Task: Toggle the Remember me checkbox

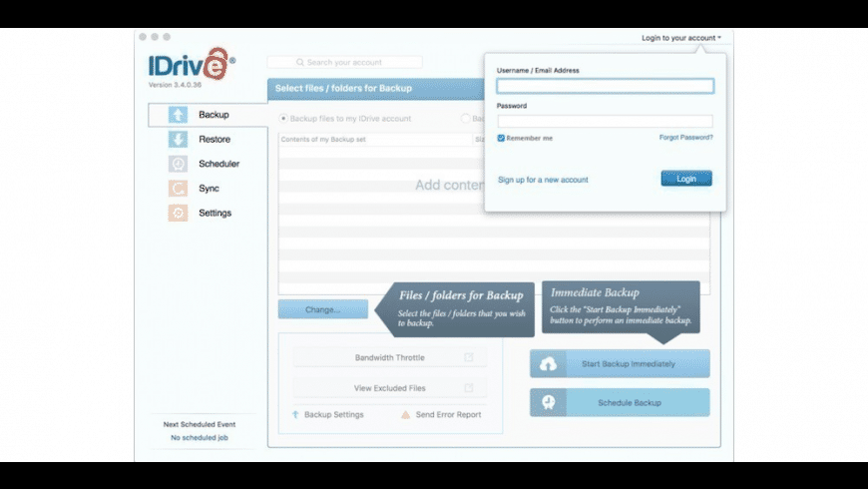Action: tap(501, 138)
